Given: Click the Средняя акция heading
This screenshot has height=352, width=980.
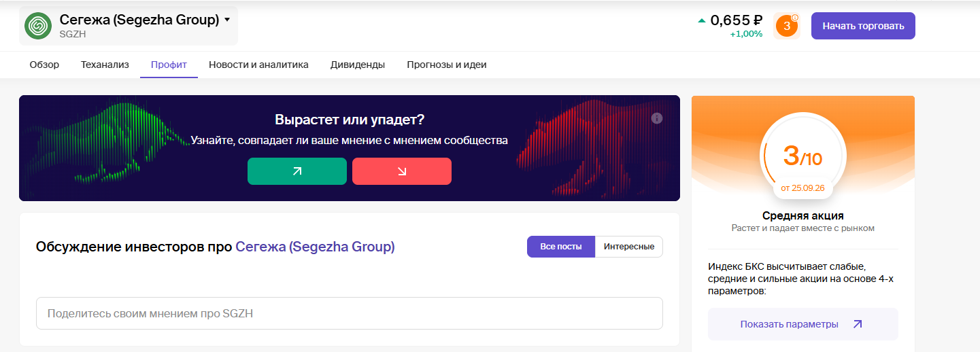Looking at the screenshot, I should click(x=803, y=215).
